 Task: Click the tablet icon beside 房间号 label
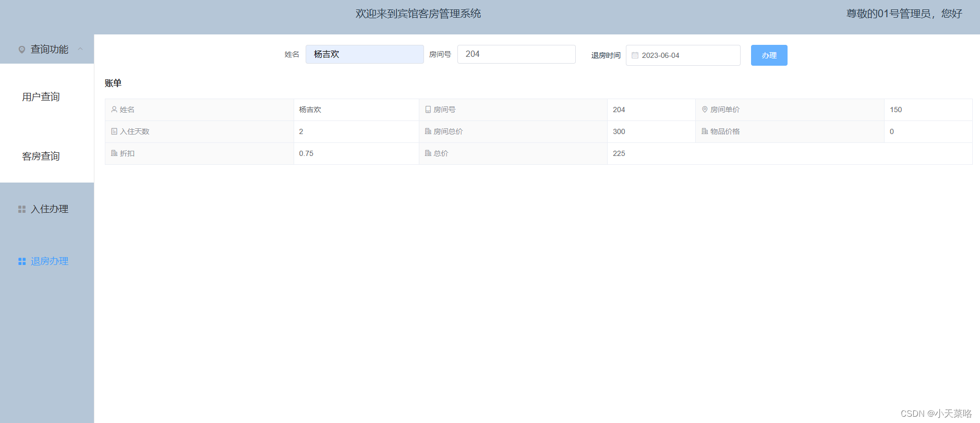[428, 110]
